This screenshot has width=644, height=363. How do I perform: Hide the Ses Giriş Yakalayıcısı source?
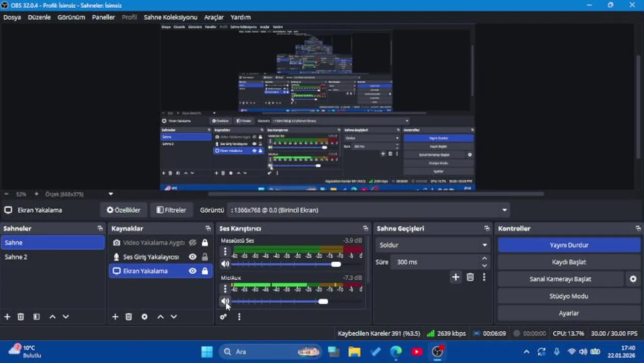pos(192,257)
